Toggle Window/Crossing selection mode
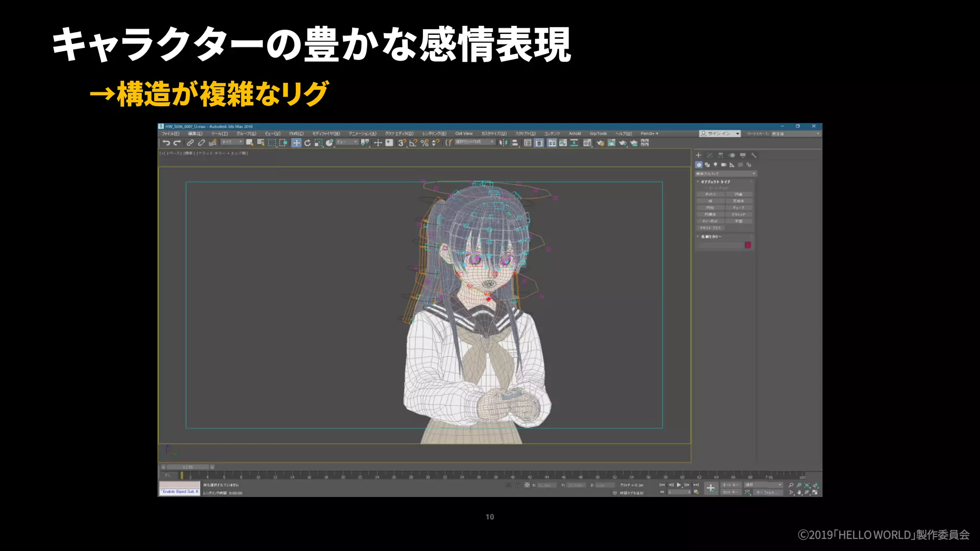The image size is (980, 551). click(283, 143)
